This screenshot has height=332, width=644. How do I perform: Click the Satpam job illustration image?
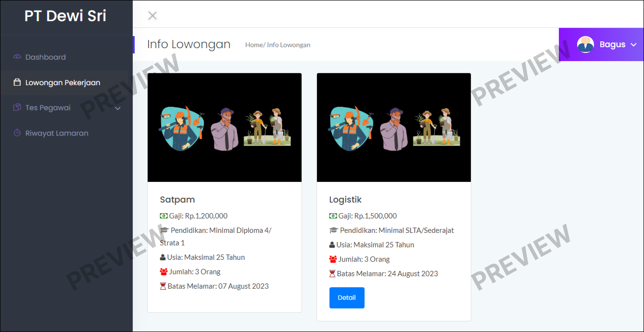[x=224, y=127]
